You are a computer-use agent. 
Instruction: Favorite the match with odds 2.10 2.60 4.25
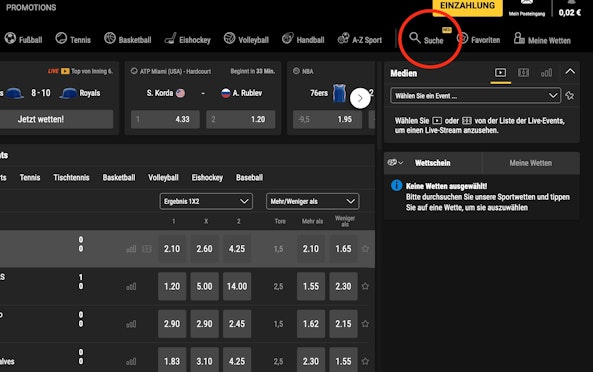[365, 249]
